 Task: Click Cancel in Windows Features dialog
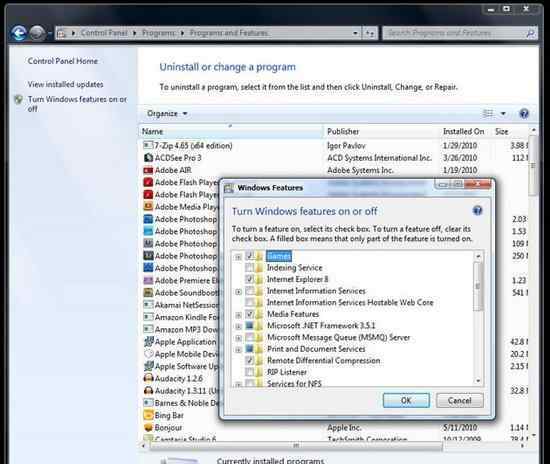[x=460, y=401]
